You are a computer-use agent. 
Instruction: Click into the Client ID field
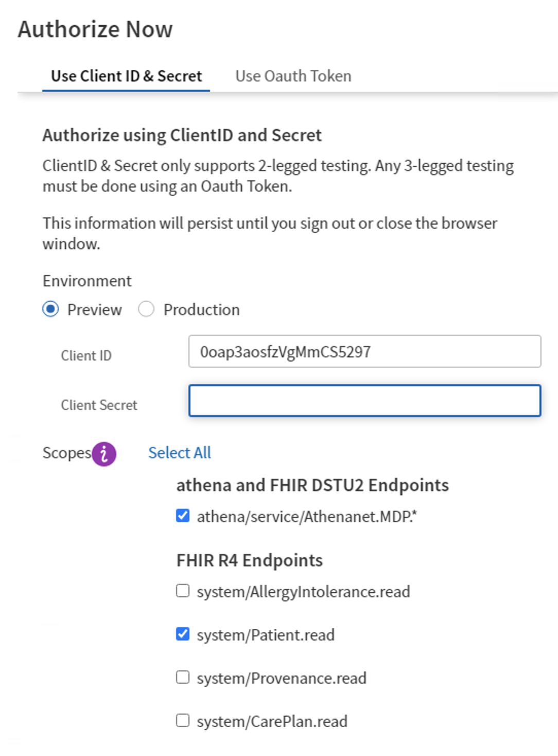(x=364, y=351)
